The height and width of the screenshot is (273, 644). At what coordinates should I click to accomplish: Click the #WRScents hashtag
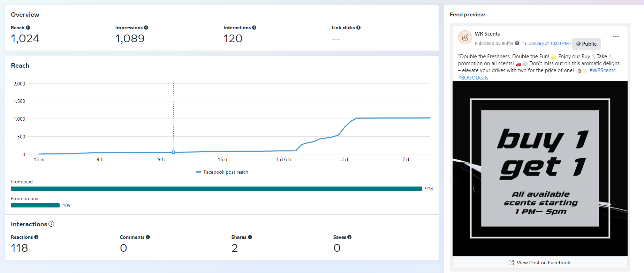click(602, 70)
